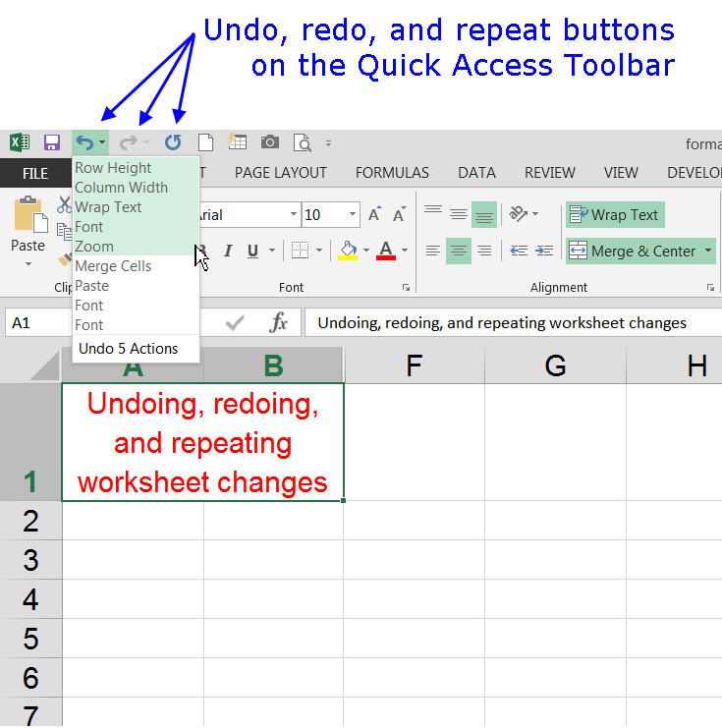This screenshot has width=722, height=728.
Task: Click the table worksheet icon in Quick Access Toolbar
Action: tap(238, 142)
